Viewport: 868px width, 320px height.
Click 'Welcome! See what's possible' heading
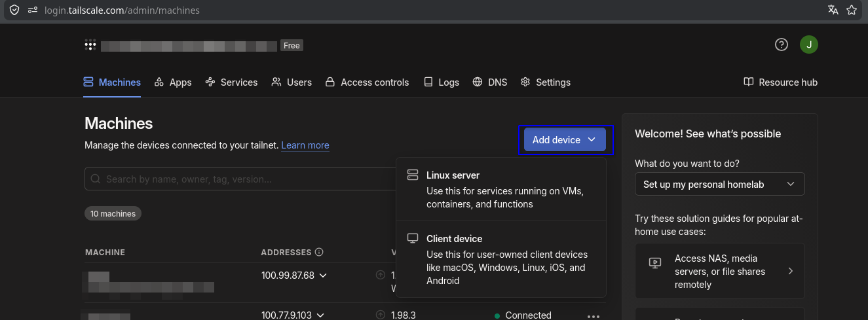(x=708, y=133)
